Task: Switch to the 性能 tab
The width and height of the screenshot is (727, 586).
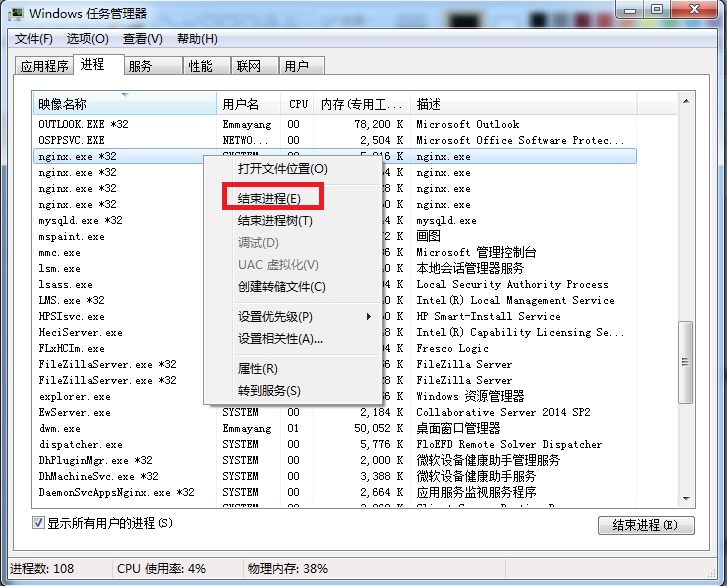Action: 200,66
